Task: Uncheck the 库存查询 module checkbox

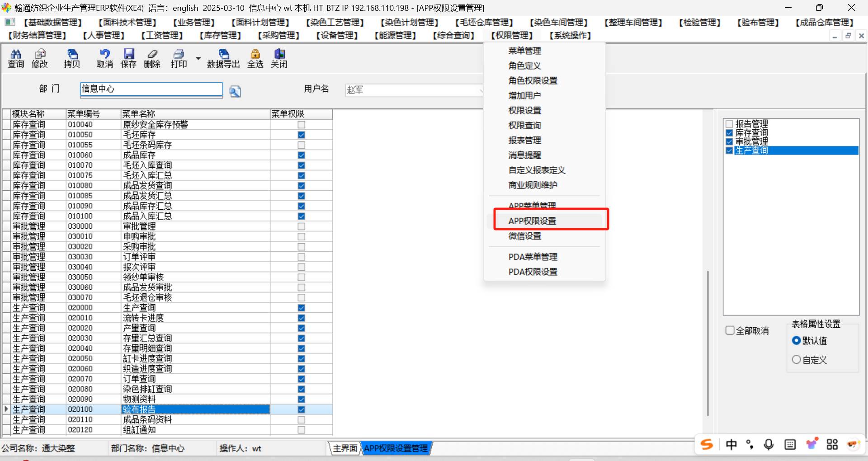Action: [729, 133]
